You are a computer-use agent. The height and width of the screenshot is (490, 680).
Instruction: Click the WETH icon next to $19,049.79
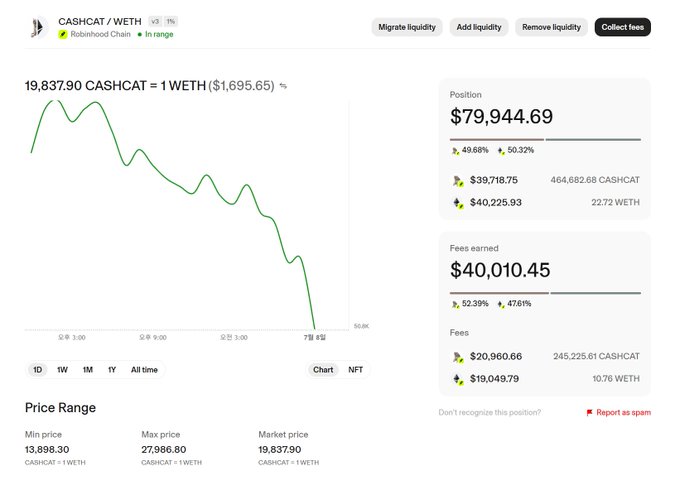pyautogui.click(x=458, y=379)
